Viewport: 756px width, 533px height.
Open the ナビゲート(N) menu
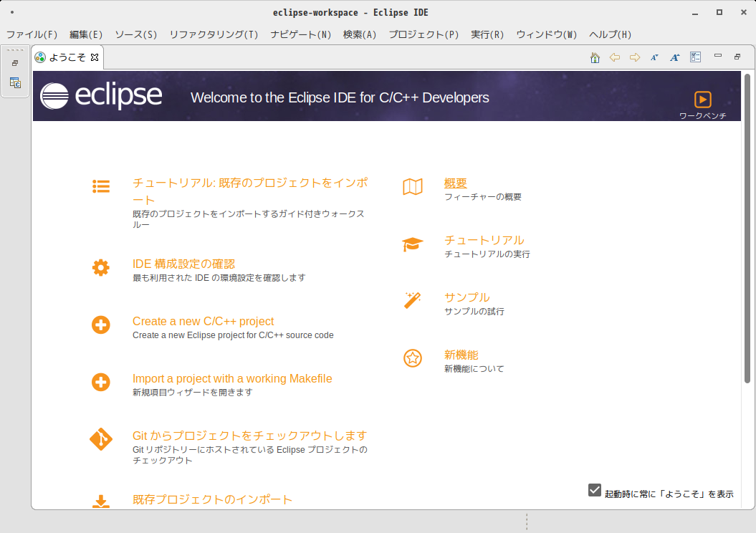coord(301,34)
